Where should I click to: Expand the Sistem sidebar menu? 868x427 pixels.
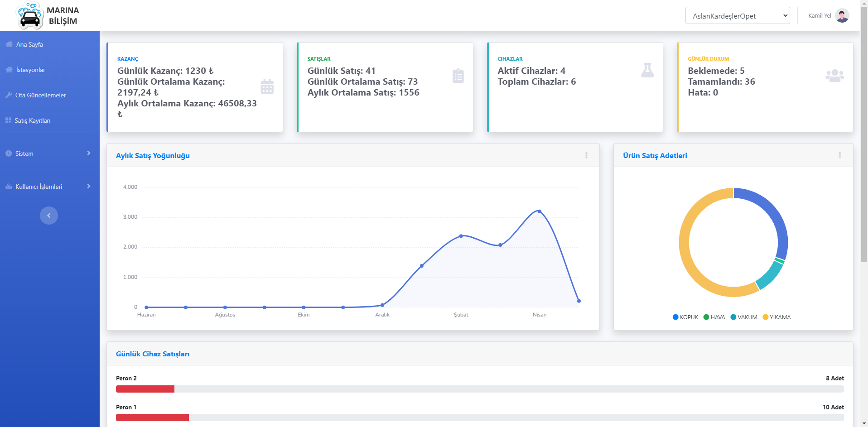click(48, 154)
